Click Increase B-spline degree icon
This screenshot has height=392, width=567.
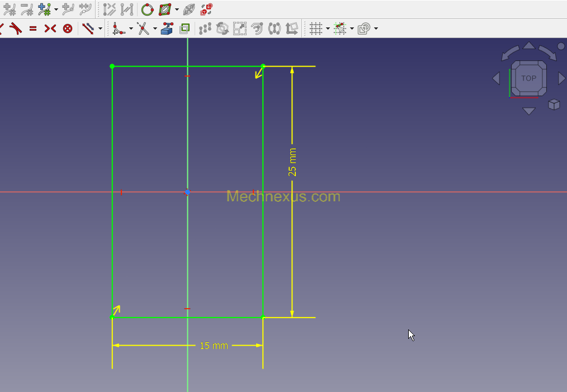(x=10, y=10)
